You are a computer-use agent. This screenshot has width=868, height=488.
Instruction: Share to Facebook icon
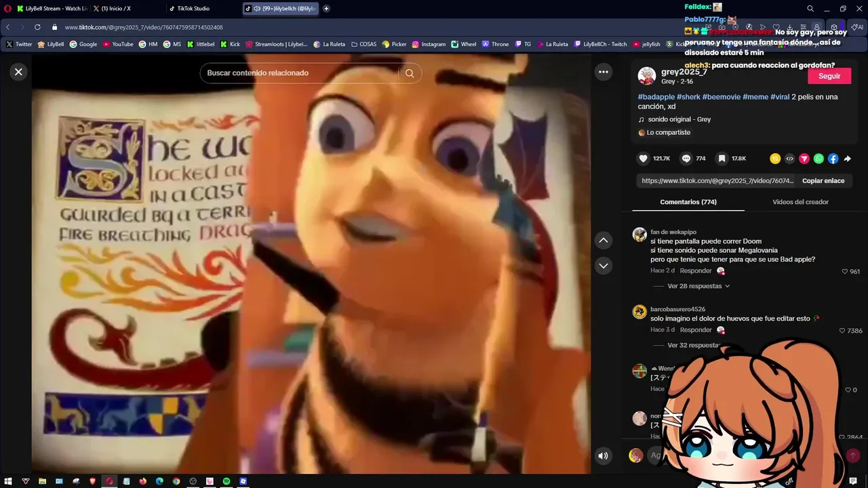[x=833, y=159]
